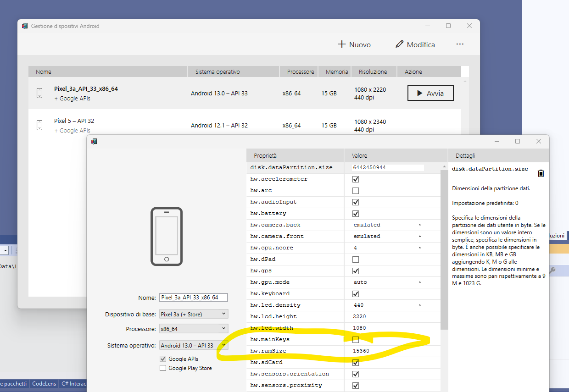Select the Pixel 5 – API 32 device row
Screen dimensions: 569x392
pyautogui.click(x=245, y=122)
